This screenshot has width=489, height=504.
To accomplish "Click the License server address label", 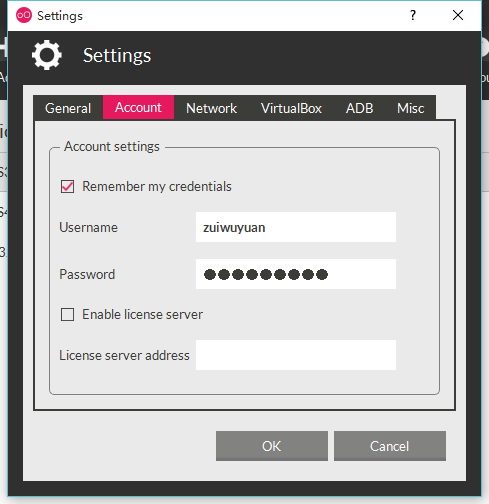I will 124,355.
